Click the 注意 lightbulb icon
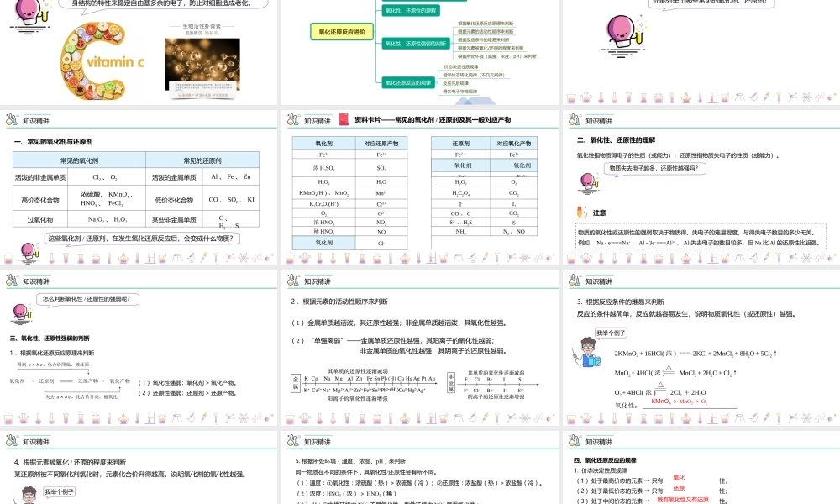This screenshot has height=504, width=840. pyautogui.click(x=582, y=212)
